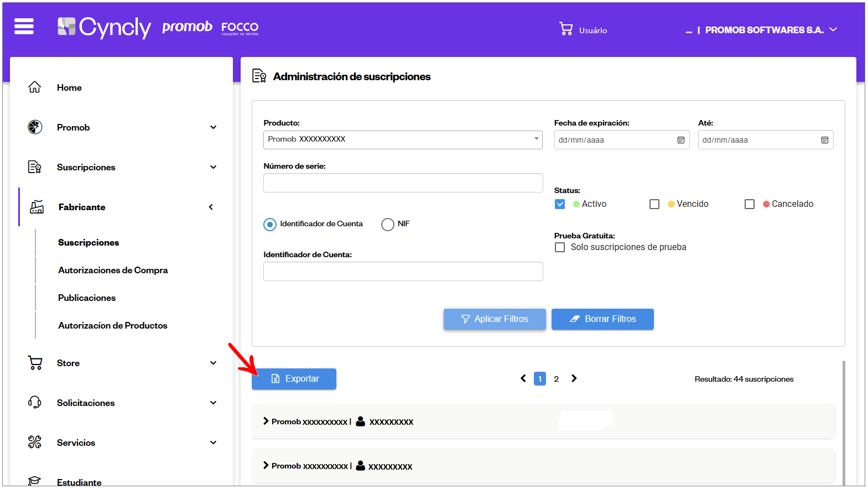Expand the Suscripciones sidebar chevron
The width and height of the screenshot is (868, 489).
coord(214,167)
